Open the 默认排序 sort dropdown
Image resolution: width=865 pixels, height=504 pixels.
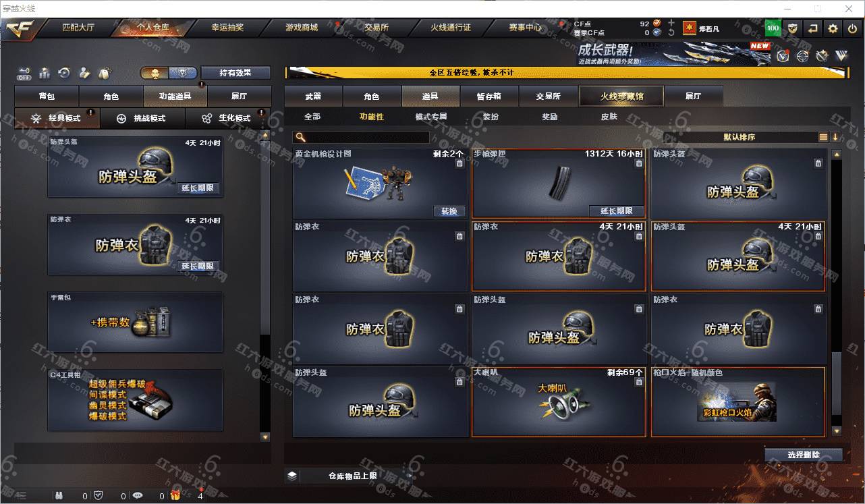740,137
